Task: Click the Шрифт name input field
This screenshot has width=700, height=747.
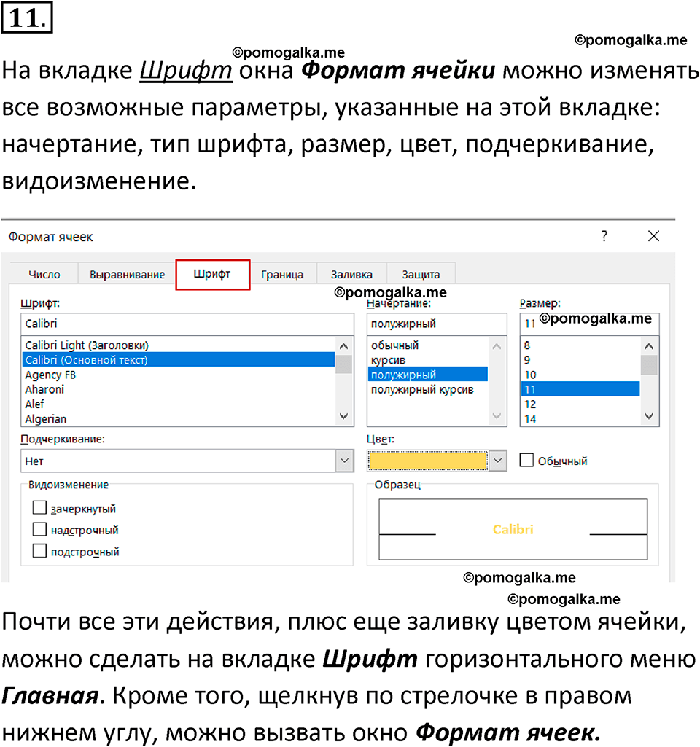Action: point(187,324)
